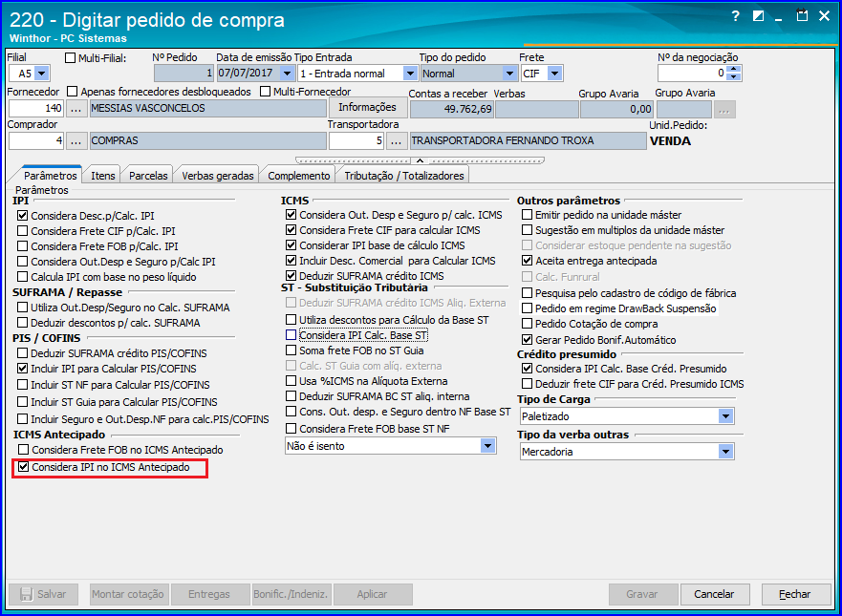Screen dimensions: 842x616
Task: Check Considera Frete FOB no ICMS Antecipado
Action: (x=23, y=450)
